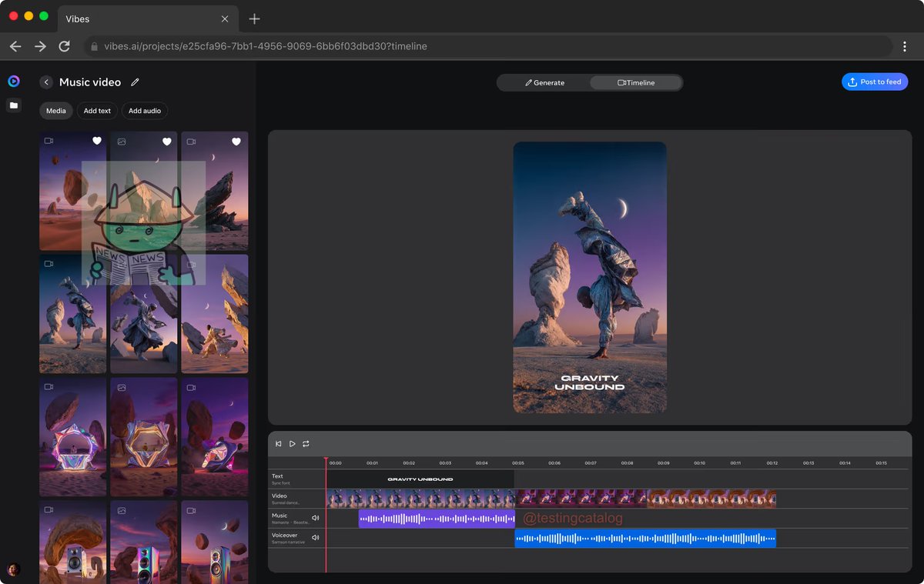The height and width of the screenshot is (584, 924).
Task: Enable the loop repeat icon
Action: pos(305,443)
